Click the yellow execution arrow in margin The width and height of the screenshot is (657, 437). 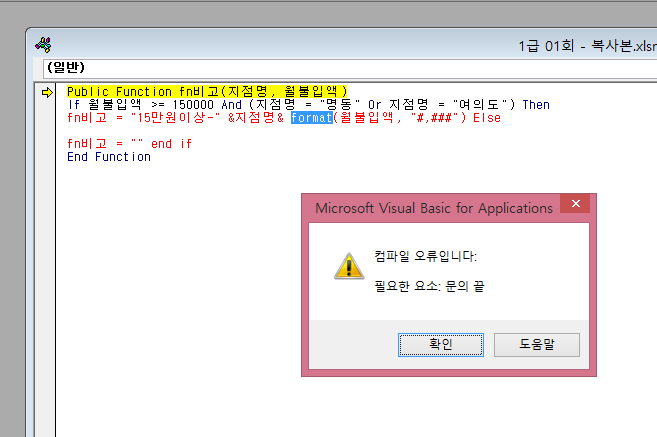click(47, 92)
